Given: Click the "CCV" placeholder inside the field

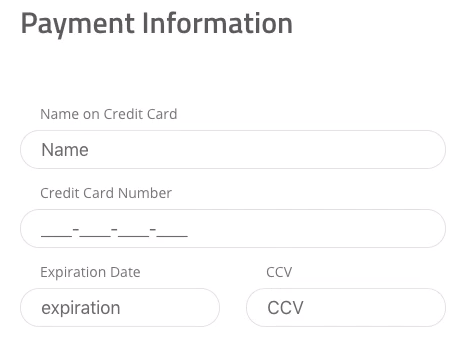Looking at the screenshot, I should point(285,308).
